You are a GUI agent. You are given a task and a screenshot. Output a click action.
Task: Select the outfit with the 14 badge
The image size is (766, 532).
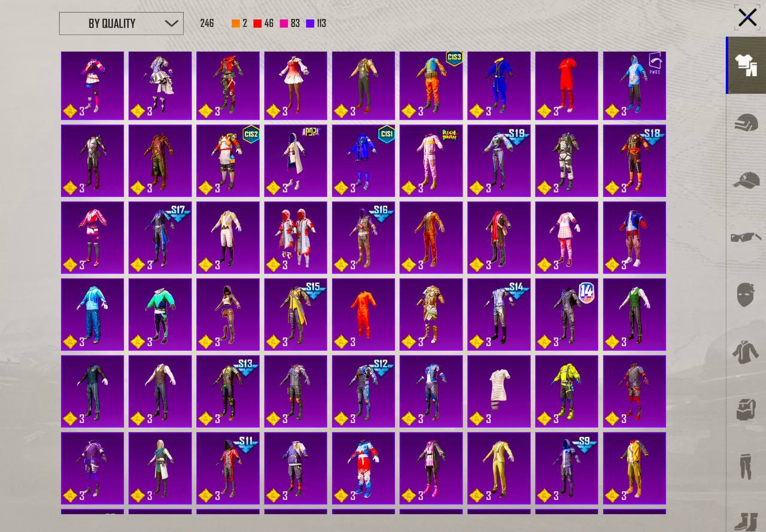pyautogui.click(x=567, y=314)
